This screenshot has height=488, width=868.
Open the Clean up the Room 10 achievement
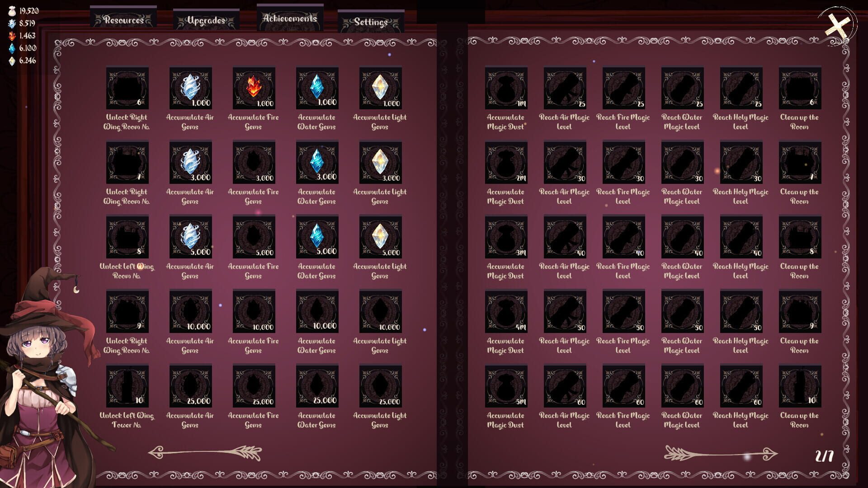[800, 386]
